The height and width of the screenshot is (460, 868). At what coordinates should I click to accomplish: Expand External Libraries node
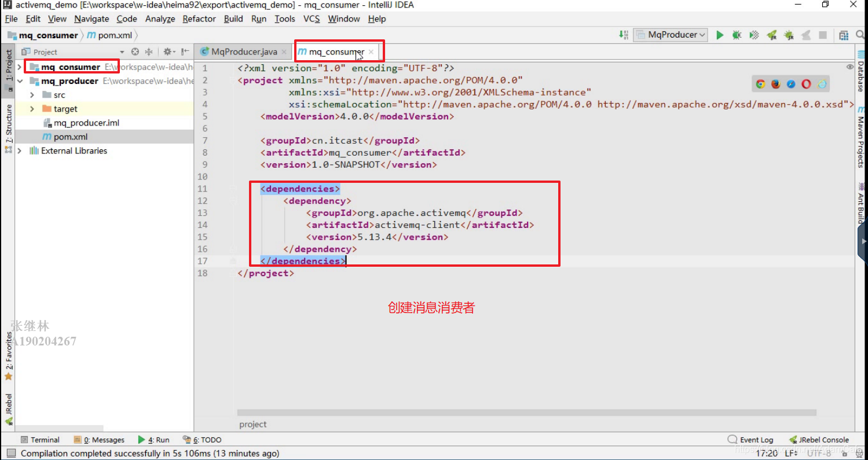[x=20, y=150]
